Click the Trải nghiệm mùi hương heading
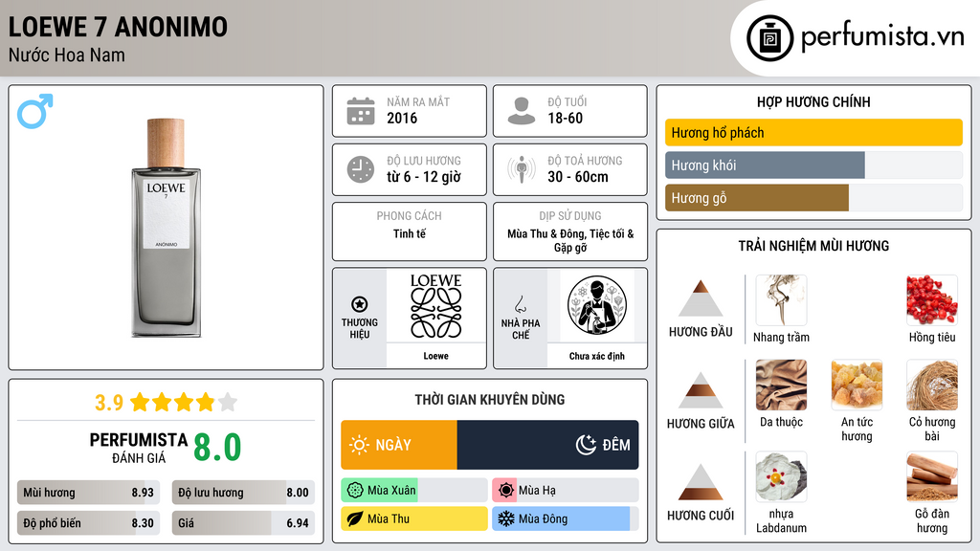The height and width of the screenshot is (551, 980). pyautogui.click(x=813, y=246)
